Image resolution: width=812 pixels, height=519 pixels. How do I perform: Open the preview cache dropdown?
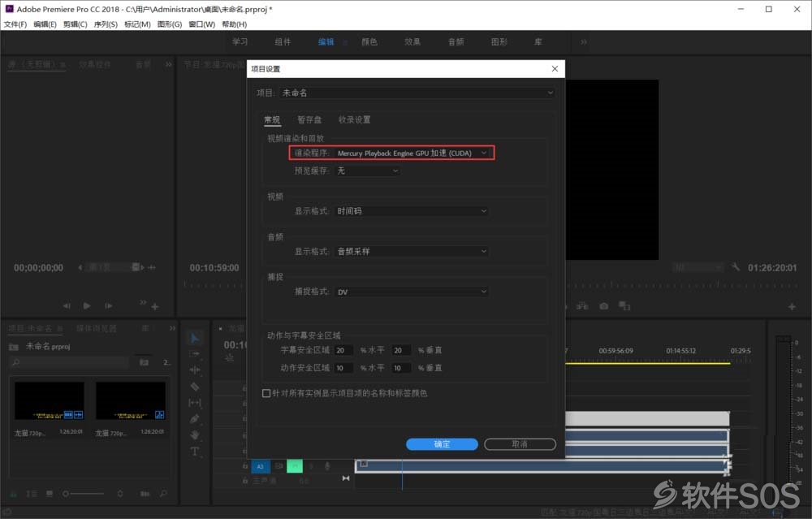pos(368,171)
